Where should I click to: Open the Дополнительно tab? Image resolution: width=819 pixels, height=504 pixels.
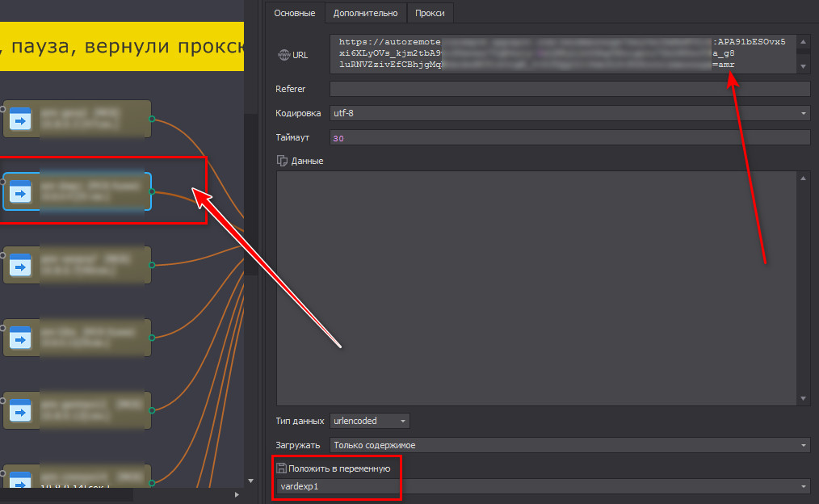365,12
